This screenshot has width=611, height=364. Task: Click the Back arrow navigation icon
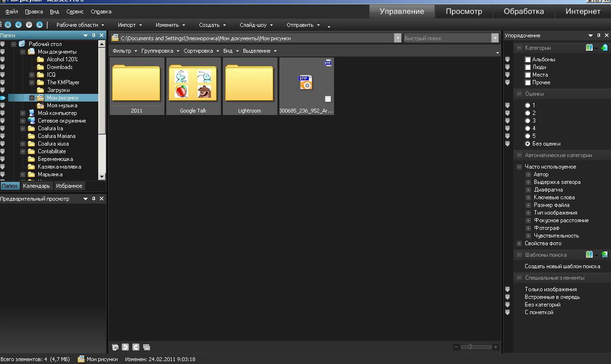[18, 25]
